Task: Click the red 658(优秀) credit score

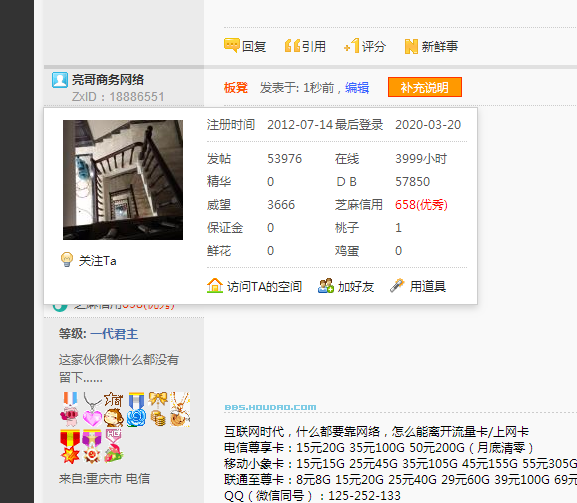Action: click(421, 205)
